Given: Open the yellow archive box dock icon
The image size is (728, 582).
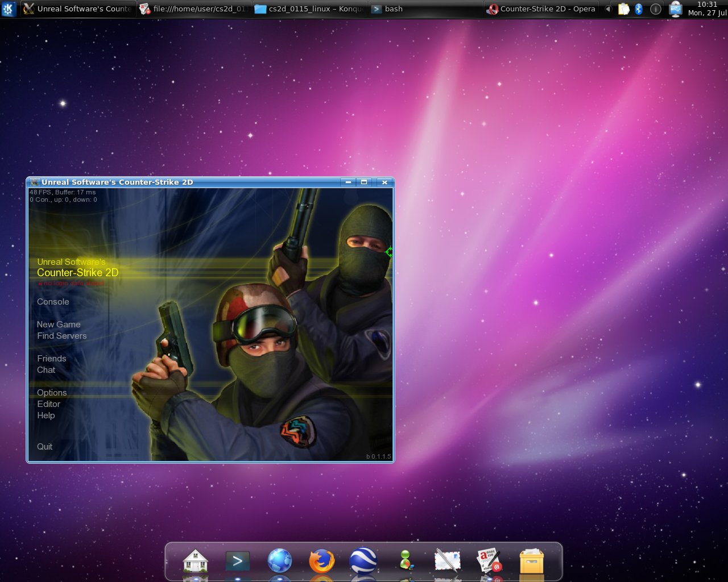Looking at the screenshot, I should [x=531, y=562].
